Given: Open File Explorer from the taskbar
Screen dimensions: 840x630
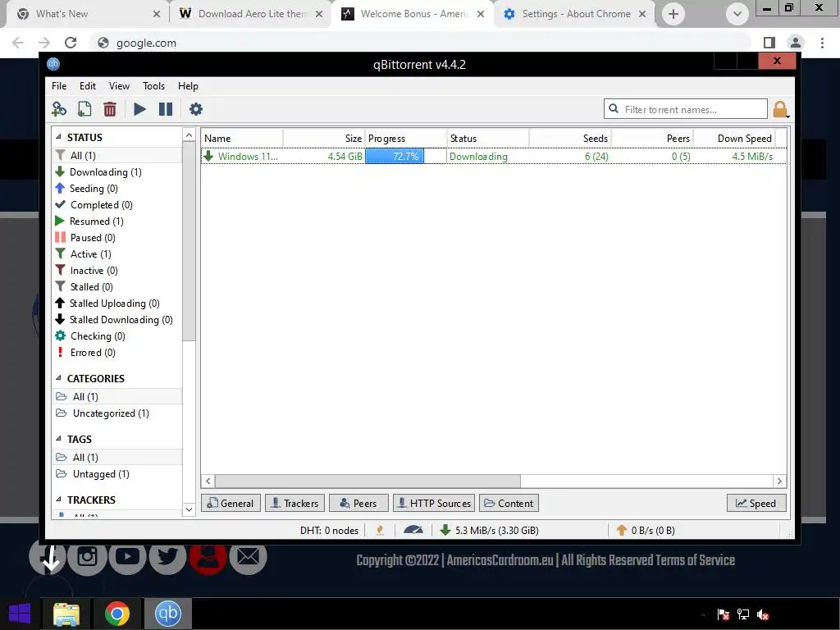Looking at the screenshot, I should click(66, 614).
